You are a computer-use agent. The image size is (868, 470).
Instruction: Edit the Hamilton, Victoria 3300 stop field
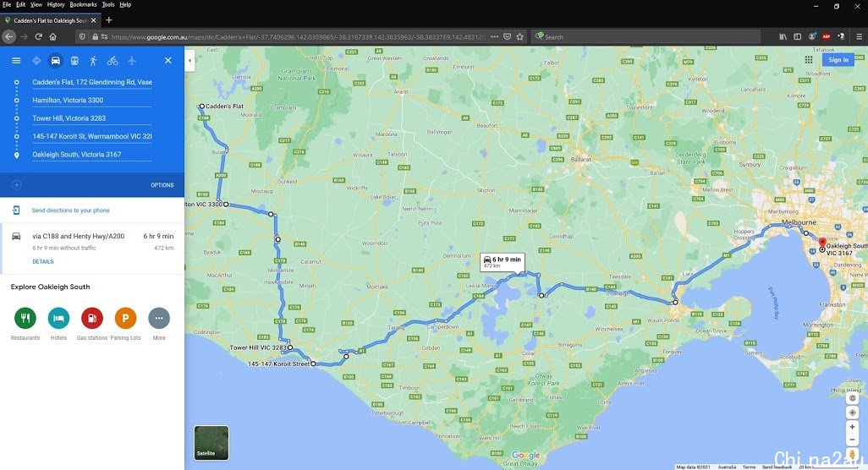pyautogui.click(x=91, y=100)
